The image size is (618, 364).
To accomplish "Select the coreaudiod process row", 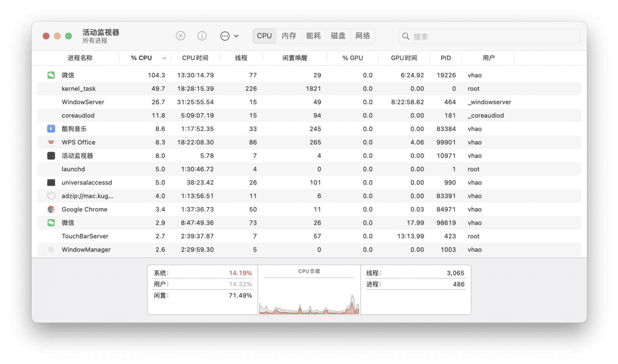I will pyautogui.click(x=309, y=116).
